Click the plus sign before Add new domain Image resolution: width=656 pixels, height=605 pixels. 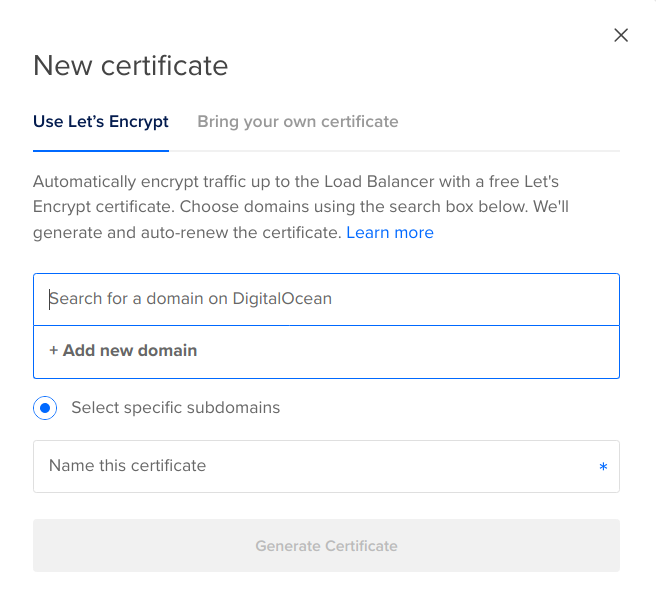point(54,351)
